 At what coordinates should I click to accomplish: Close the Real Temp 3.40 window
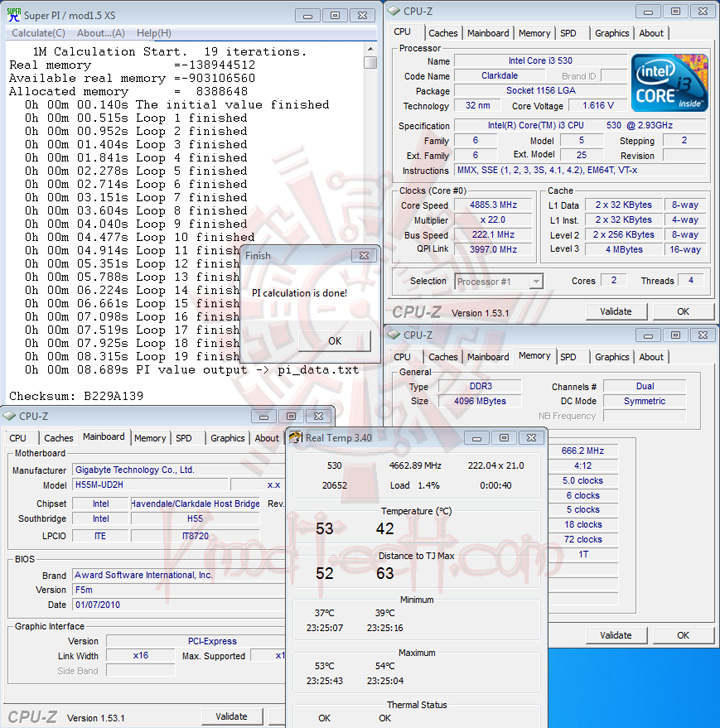[x=531, y=438]
